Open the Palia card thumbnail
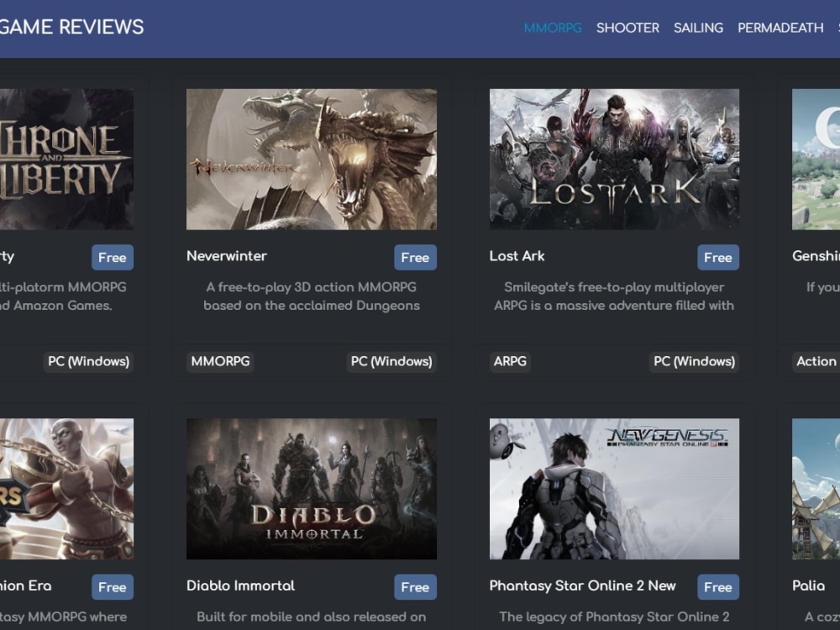 pos(816,489)
